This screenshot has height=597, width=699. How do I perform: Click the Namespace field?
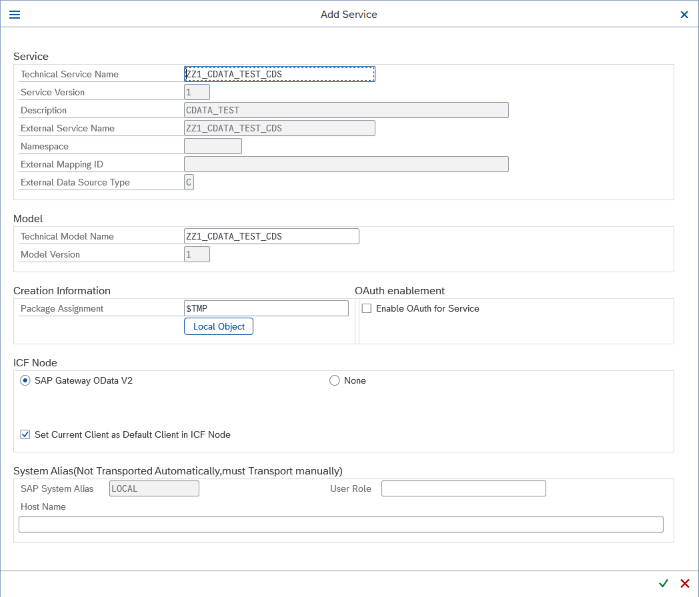pyautogui.click(x=213, y=146)
